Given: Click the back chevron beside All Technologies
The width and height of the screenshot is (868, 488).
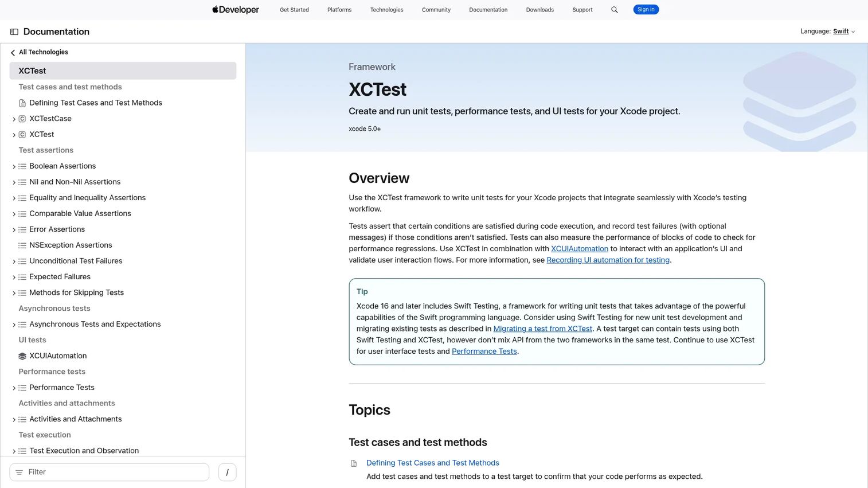Looking at the screenshot, I should tap(13, 53).
